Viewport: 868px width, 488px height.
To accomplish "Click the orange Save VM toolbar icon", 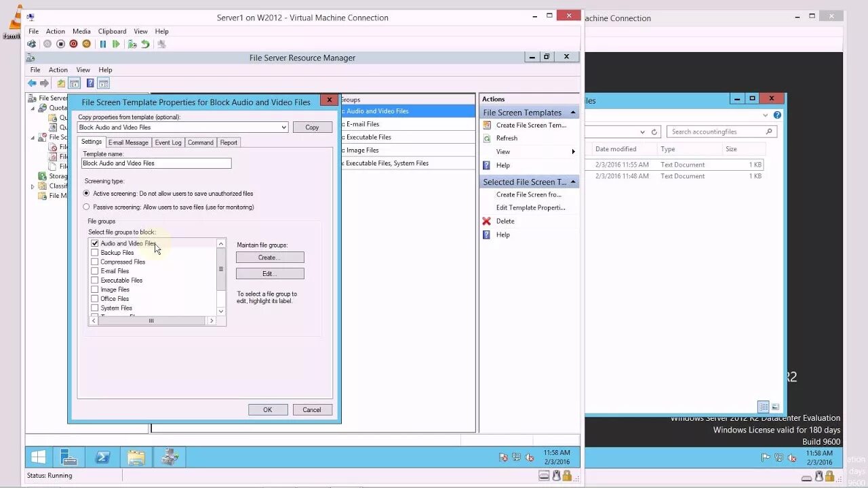I will pyautogui.click(x=86, y=44).
